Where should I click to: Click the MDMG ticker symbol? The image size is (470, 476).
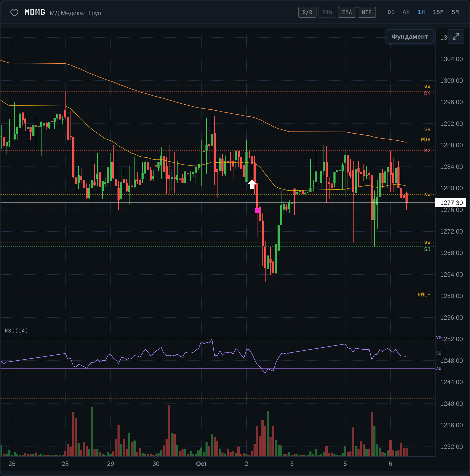click(35, 12)
